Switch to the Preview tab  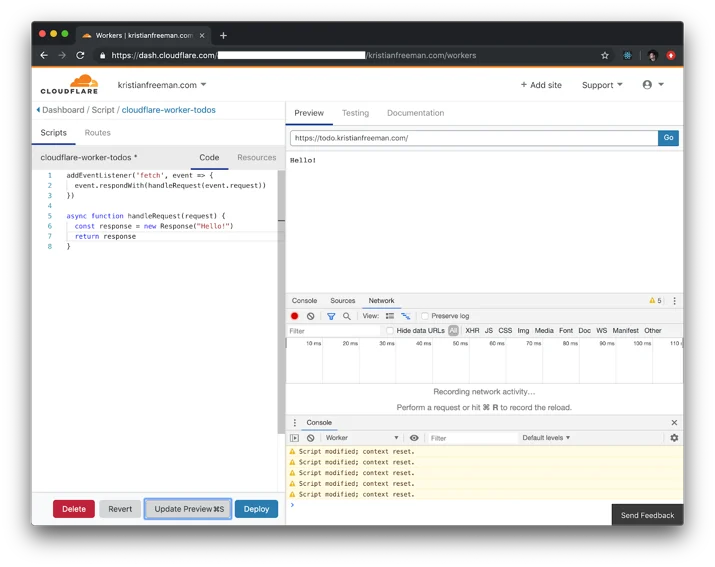[309, 113]
